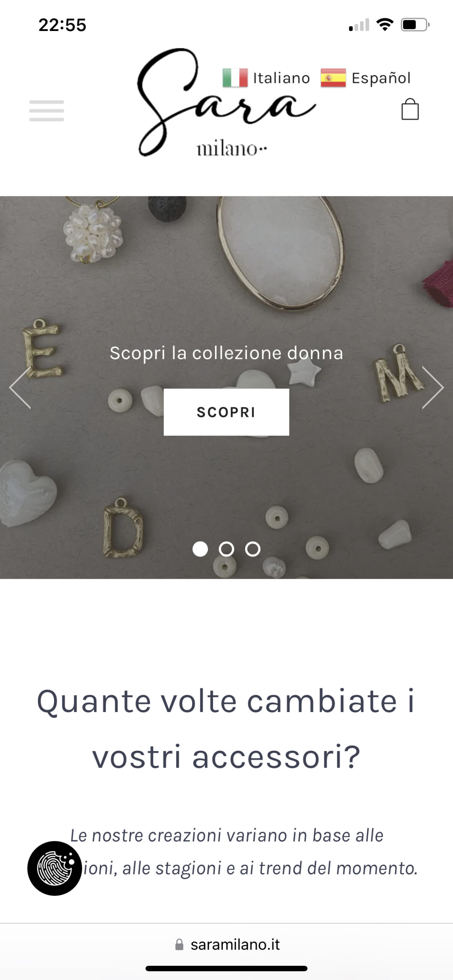453x980 pixels.
Task: Tap the saramilano.it address bar
Action: (227, 944)
